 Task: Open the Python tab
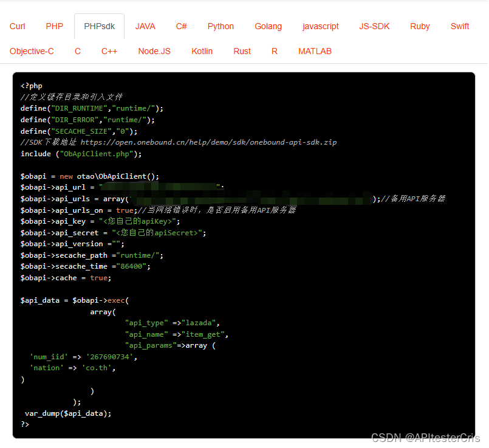[221, 26]
